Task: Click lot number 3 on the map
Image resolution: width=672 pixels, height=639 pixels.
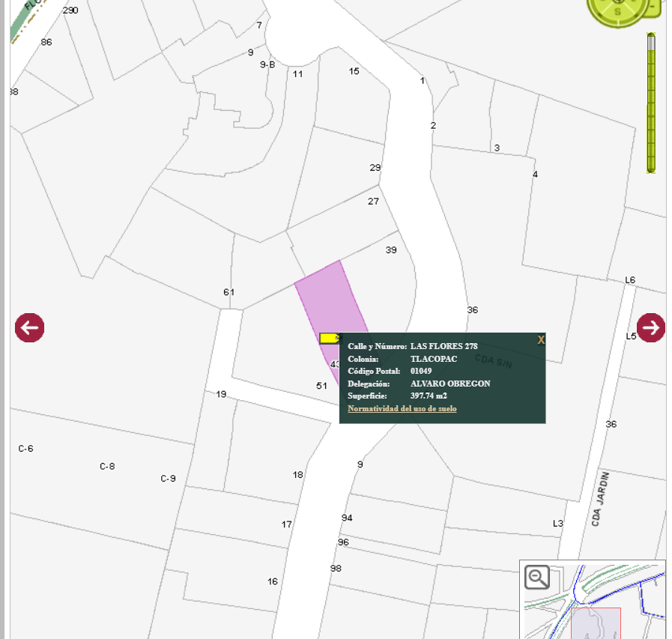Action: click(x=497, y=148)
